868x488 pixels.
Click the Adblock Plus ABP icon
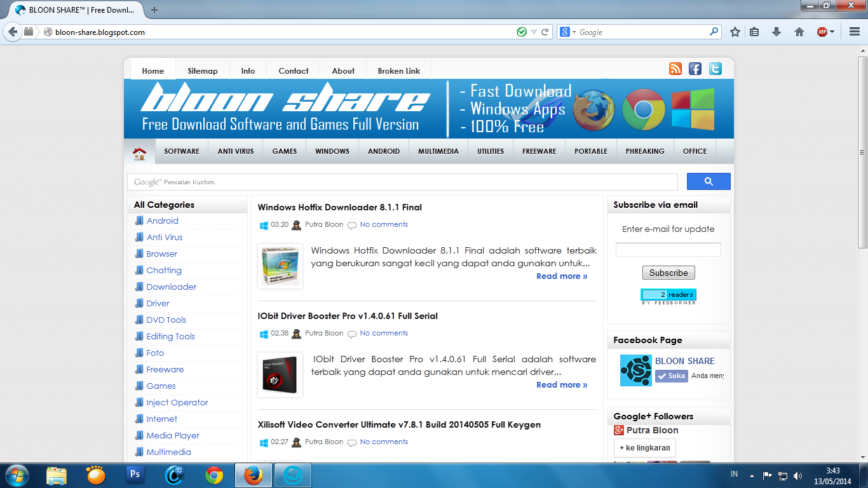[x=822, y=32]
